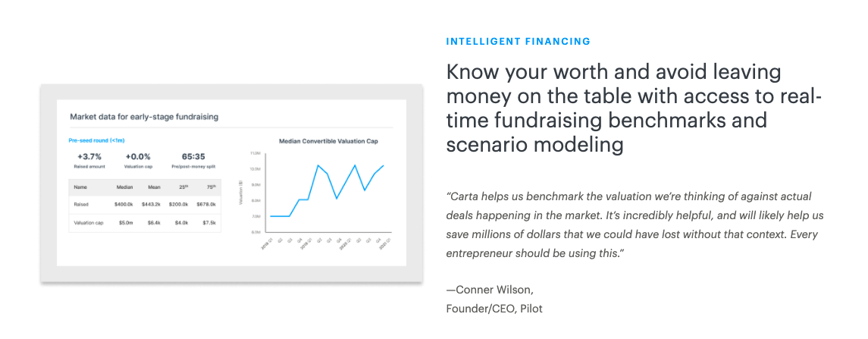
Task: Click the Market data for early-stage fundraising title
Action: tap(144, 117)
